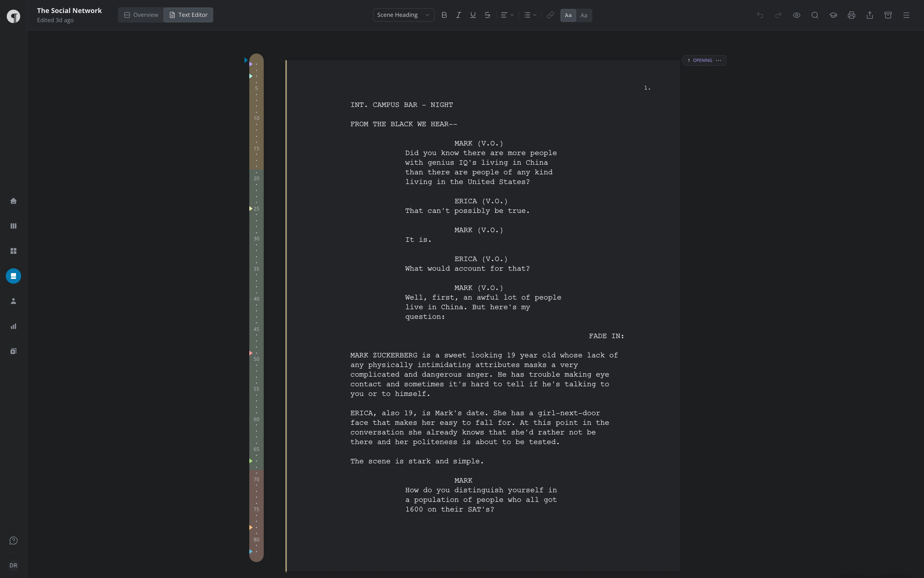Toggle strikethrough formatting
Image resolution: width=924 pixels, height=578 pixels.
click(x=487, y=15)
